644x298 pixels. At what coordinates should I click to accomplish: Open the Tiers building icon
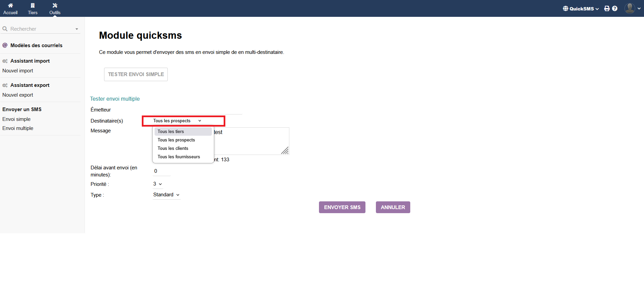[x=33, y=5]
